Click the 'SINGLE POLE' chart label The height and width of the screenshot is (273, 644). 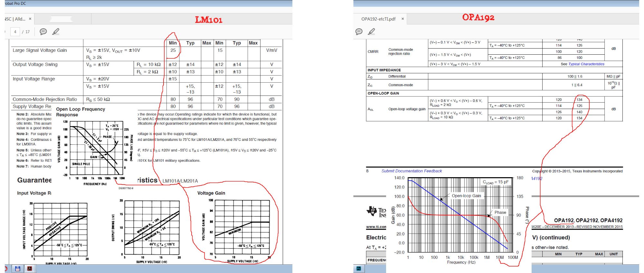(x=81, y=164)
